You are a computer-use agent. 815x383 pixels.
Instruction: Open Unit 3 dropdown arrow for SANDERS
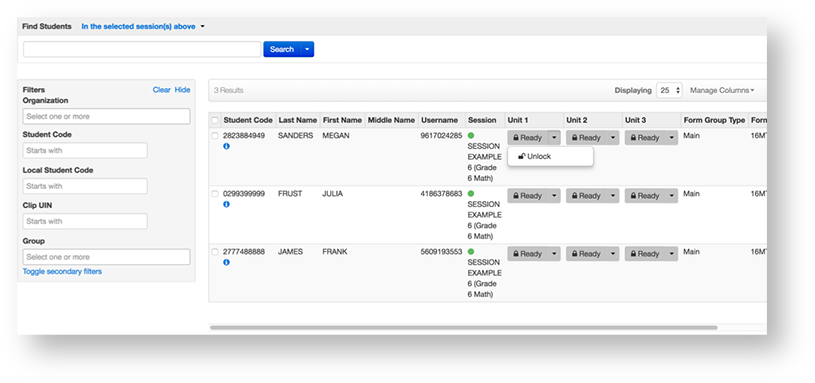[x=672, y=138]
